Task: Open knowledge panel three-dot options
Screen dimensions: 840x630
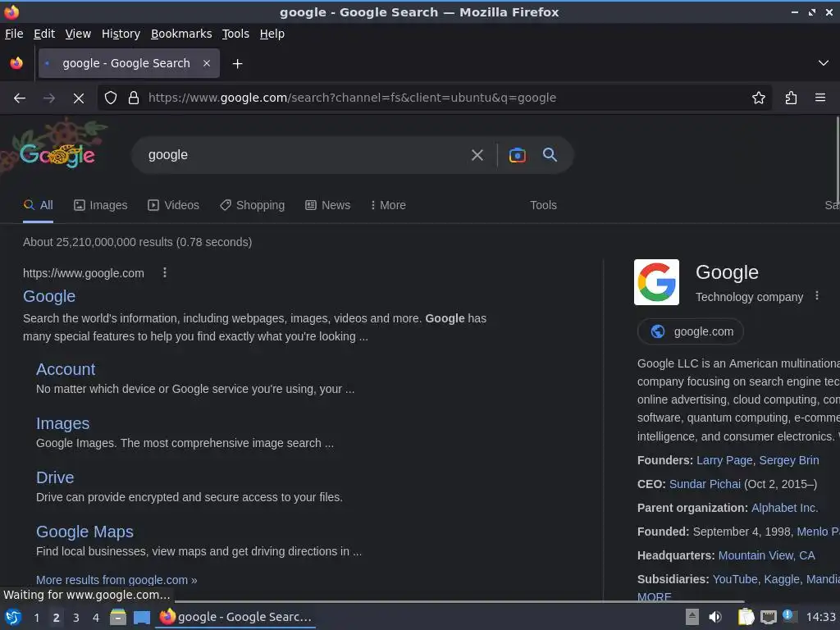Action: click(x=817, y=295)
